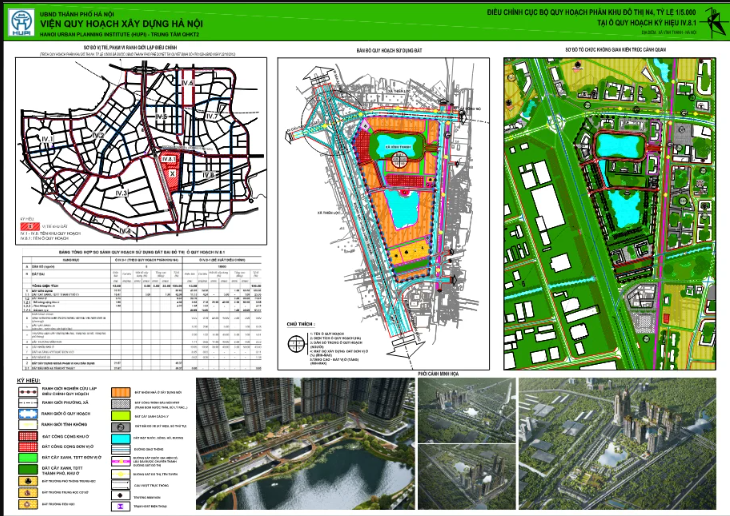
Task: Click the ĐIỀU CHỈNH CỤC BỘ QUY HOẠCH PHÂN KHU title
Action: click(591, 12)
